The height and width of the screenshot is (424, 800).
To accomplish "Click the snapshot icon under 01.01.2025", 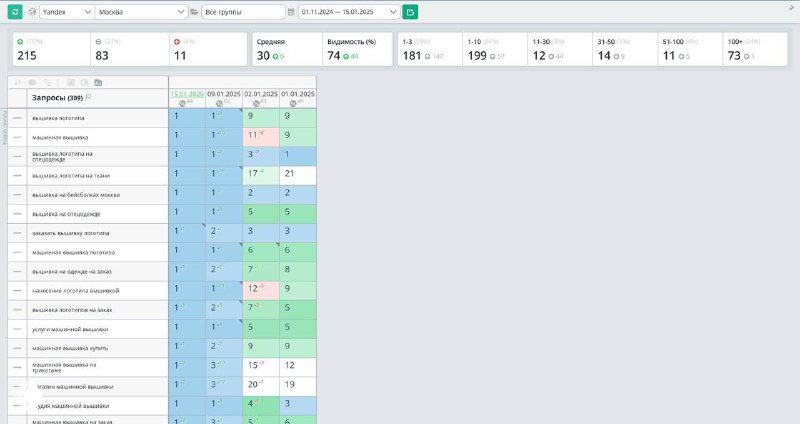I will [x=293, y=104].
